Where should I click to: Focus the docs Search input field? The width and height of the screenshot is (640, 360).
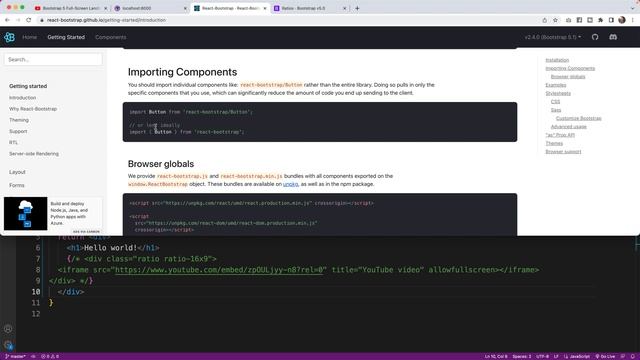pyautogui.click(x=53, y=60)
